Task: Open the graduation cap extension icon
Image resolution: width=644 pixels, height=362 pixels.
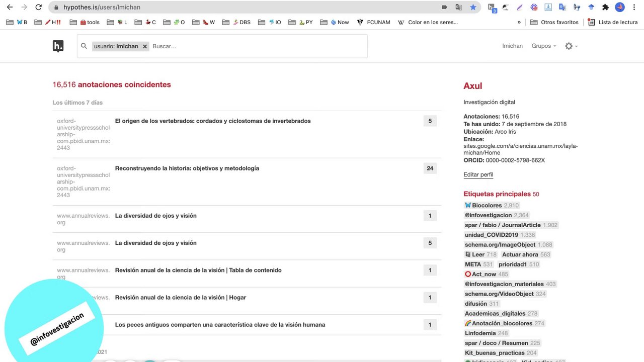Action: [x=591, y=7]
